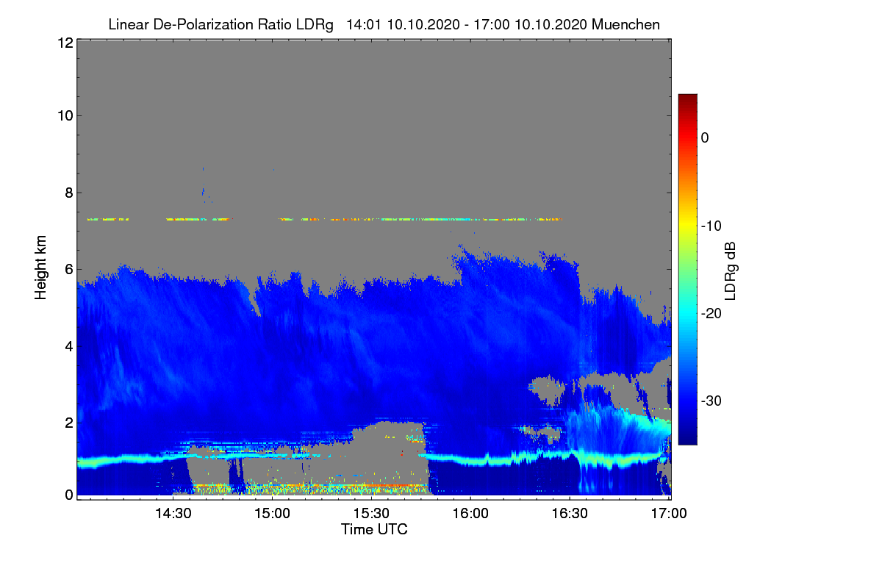Click the colorbar value label '-20'
The height and width of the screenshot is (588, 882).
coord(712,313)
